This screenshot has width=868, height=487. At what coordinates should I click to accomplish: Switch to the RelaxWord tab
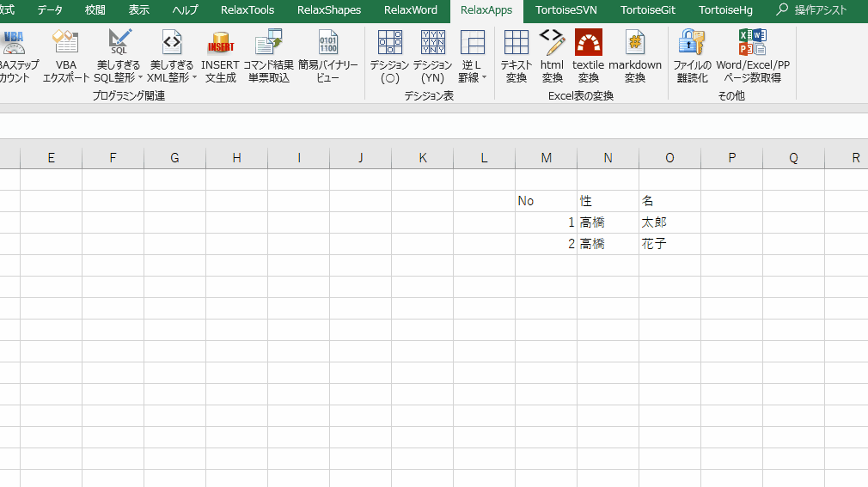pos(411,10)
